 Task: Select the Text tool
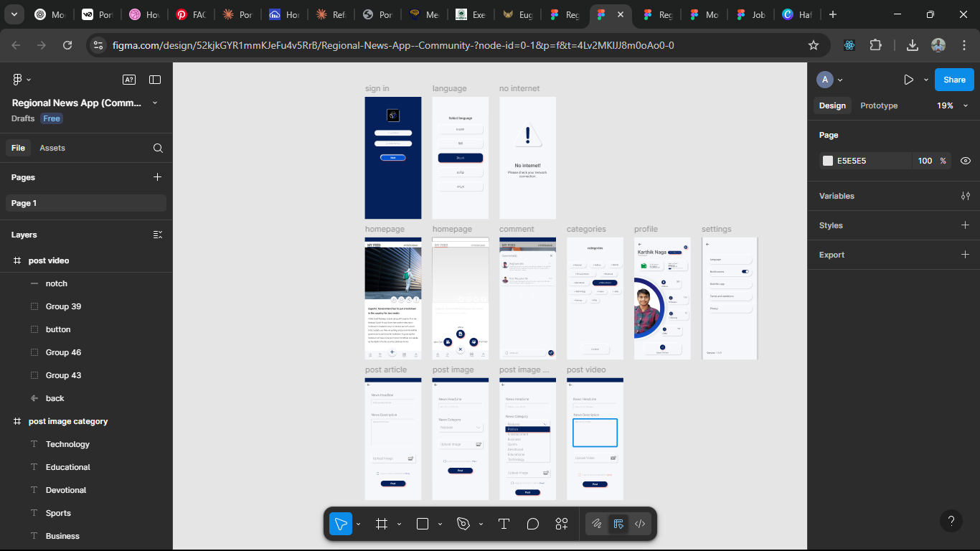click(504, 524)
